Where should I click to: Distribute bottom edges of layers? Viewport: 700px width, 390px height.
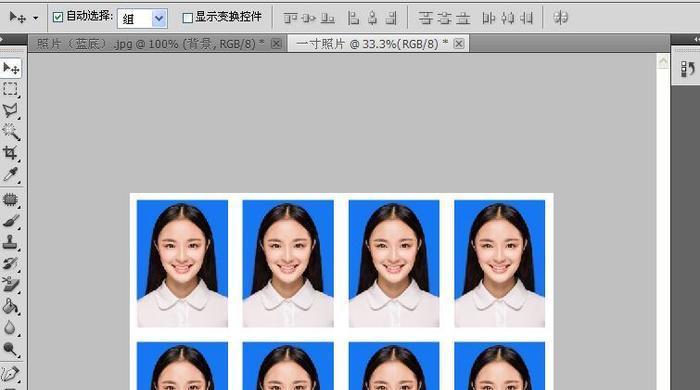pyautogui.click(x=463, y=18)
